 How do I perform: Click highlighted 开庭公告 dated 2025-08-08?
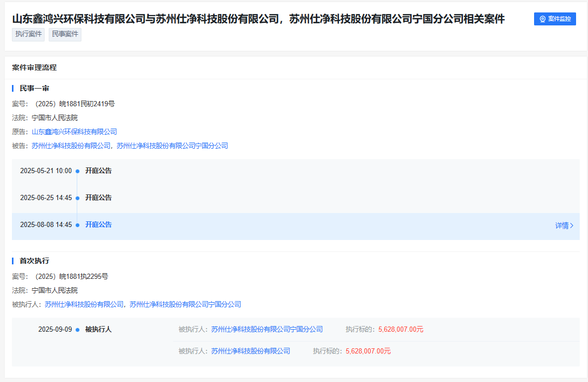point(98,224)
